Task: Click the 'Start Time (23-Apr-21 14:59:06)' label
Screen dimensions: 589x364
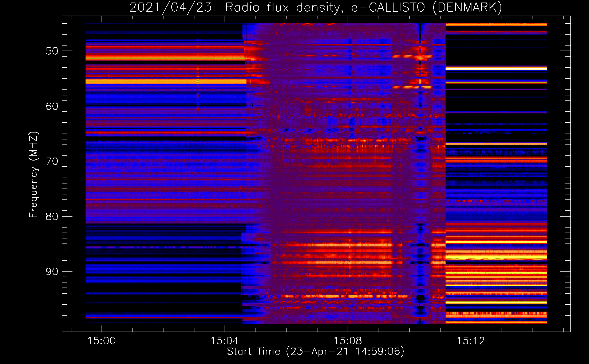Action: click(x=316, y=352)
